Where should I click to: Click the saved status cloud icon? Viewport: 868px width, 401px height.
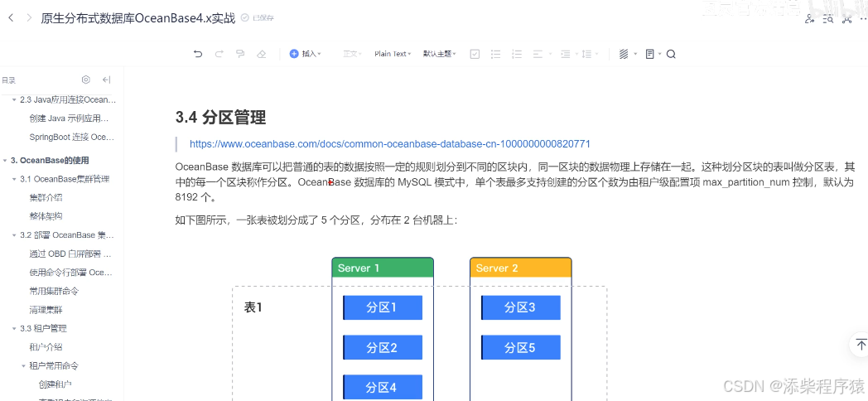[x=244, y=17]
